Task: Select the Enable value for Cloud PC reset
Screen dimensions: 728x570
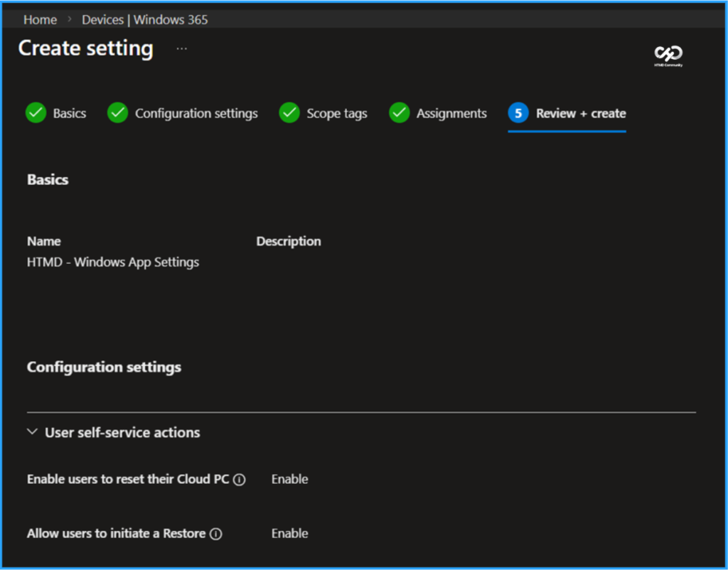Action: click(289, 480)
